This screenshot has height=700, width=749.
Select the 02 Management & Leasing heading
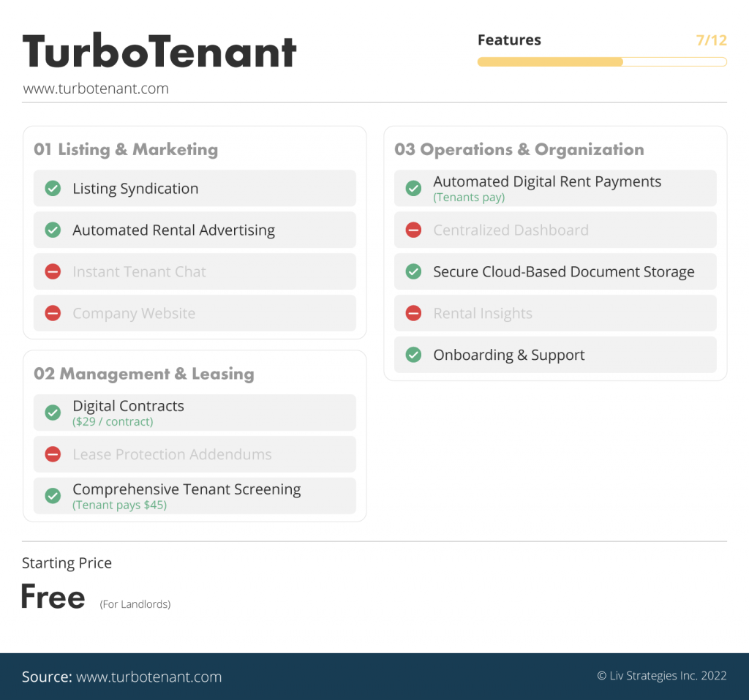tap(144, 374)
